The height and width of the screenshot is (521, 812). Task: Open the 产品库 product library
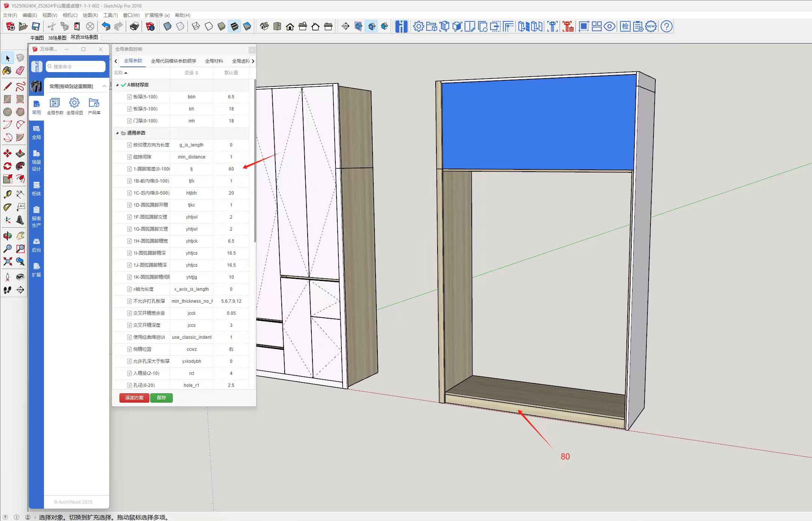coord(94,103)
